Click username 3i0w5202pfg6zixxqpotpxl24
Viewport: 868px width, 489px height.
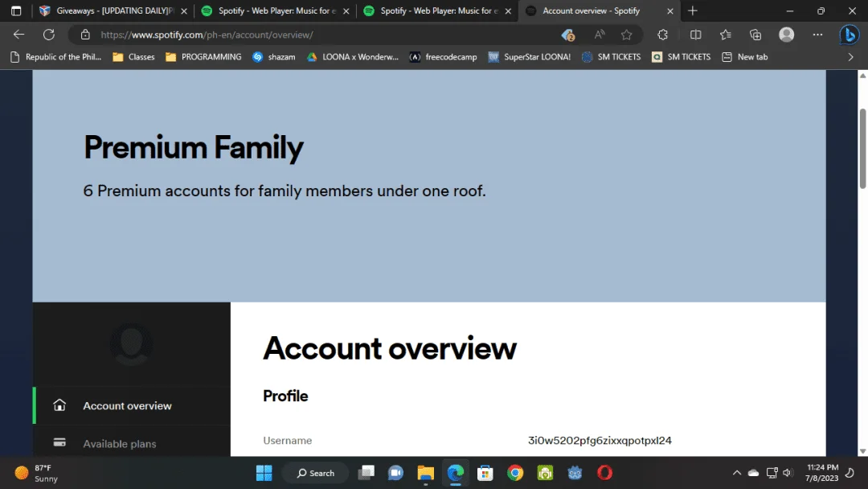600,440
